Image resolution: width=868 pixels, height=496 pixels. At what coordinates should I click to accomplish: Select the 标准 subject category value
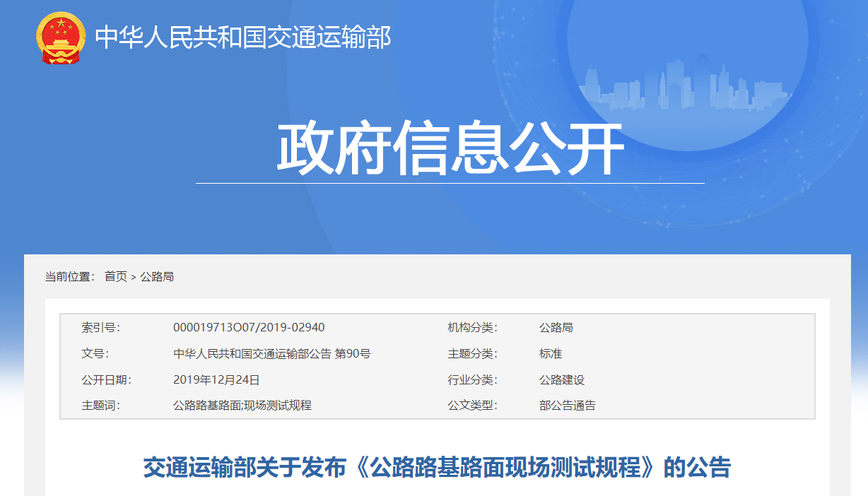point(551,354)
